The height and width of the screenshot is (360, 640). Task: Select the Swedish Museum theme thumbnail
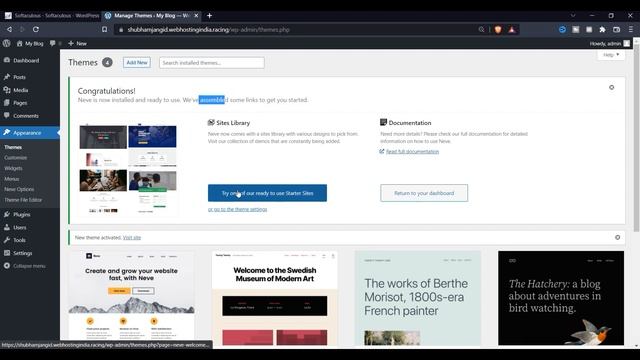(x=275, y=298)
